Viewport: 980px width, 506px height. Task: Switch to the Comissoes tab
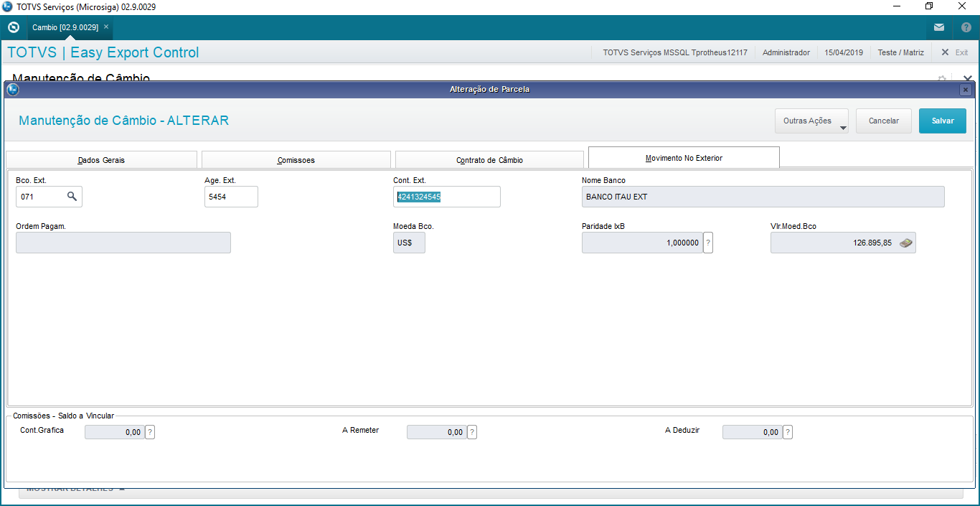tap(296, 160)
